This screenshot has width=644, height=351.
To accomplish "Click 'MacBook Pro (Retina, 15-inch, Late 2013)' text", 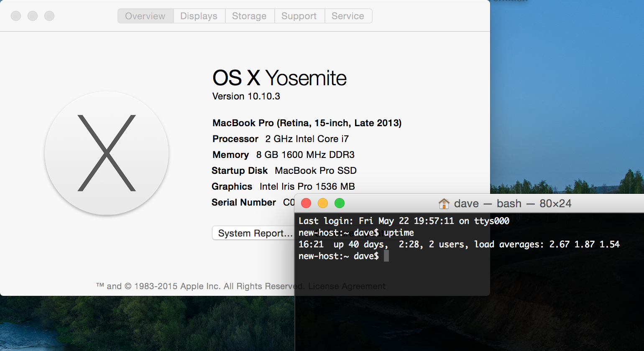I will (307, 123).
